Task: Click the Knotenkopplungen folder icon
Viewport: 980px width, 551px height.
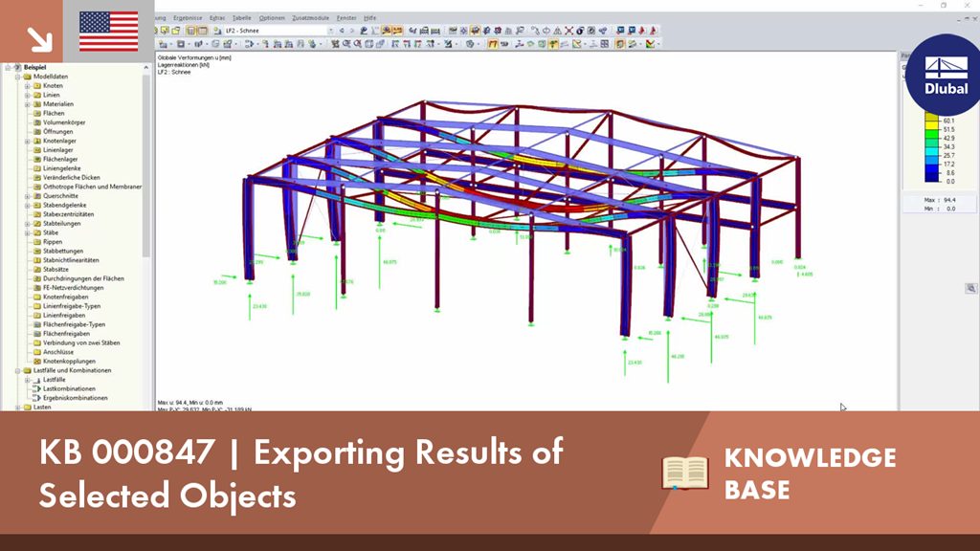Action: [x=37, y=361]
